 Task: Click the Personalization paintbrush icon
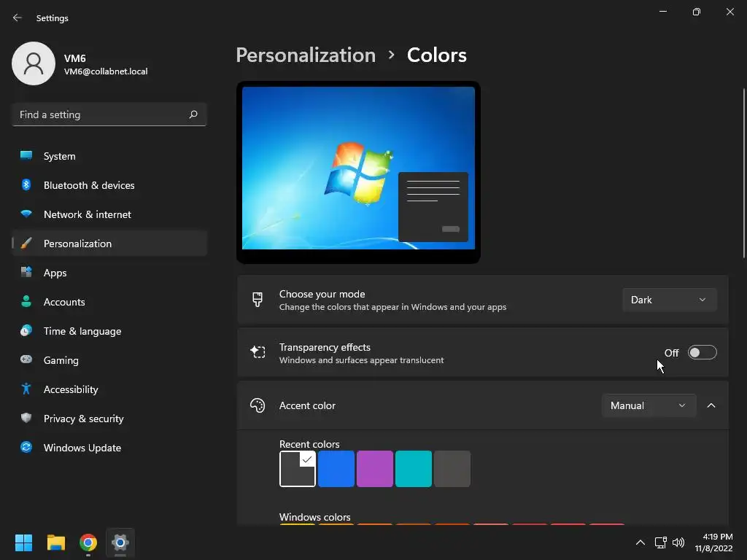coord(26,244)
